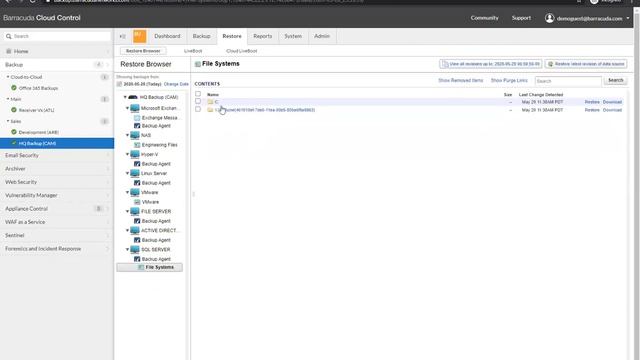
Task: Open the Dashboard tab
Action: [x=167, y=36]
